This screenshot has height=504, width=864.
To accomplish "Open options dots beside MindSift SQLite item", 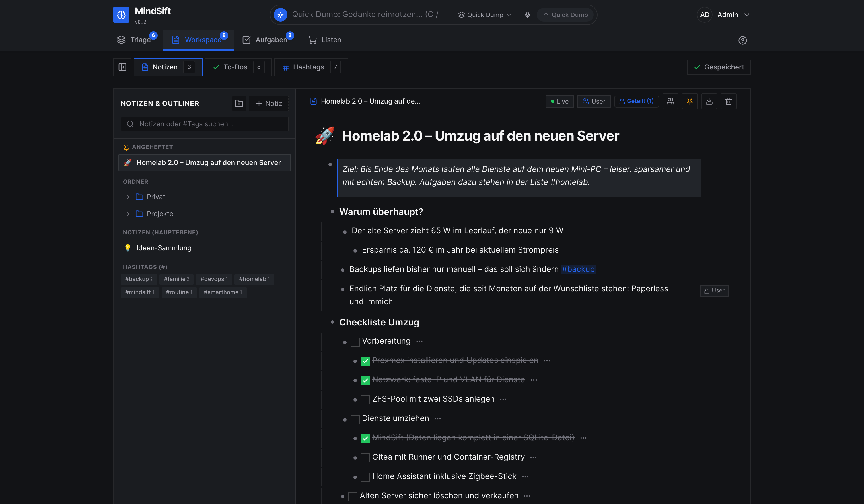I will 583,438.
